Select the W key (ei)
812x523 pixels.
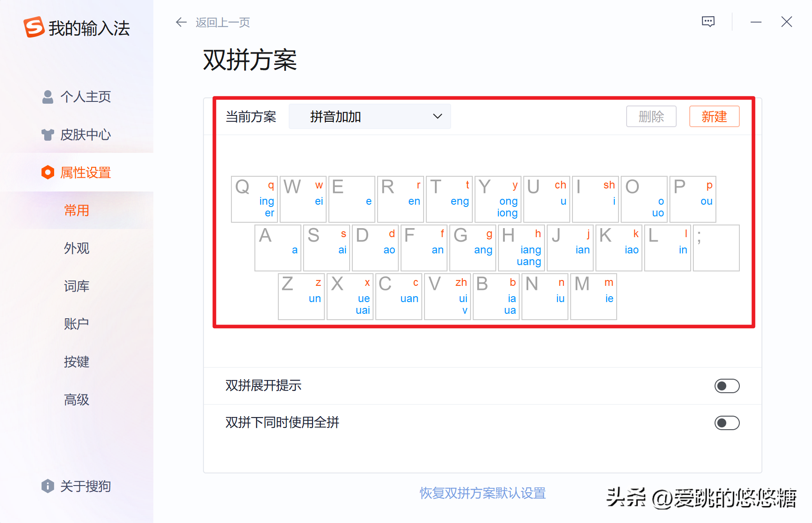pos(303,199)
